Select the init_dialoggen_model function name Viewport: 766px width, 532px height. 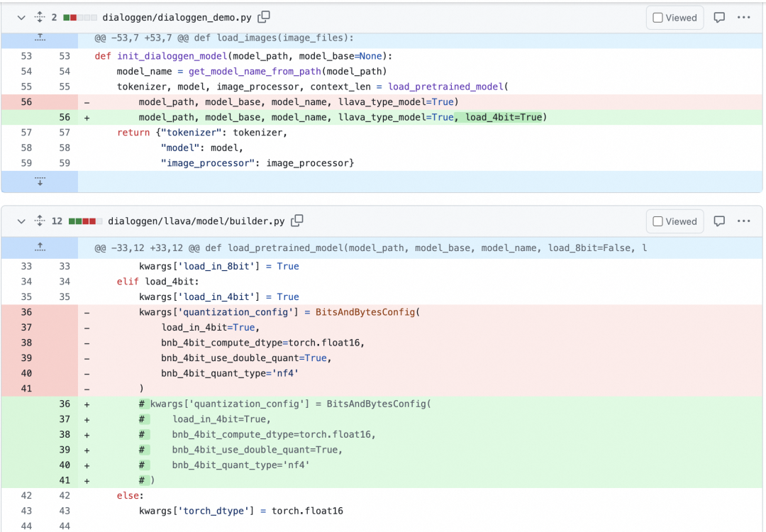pos(172,56)
